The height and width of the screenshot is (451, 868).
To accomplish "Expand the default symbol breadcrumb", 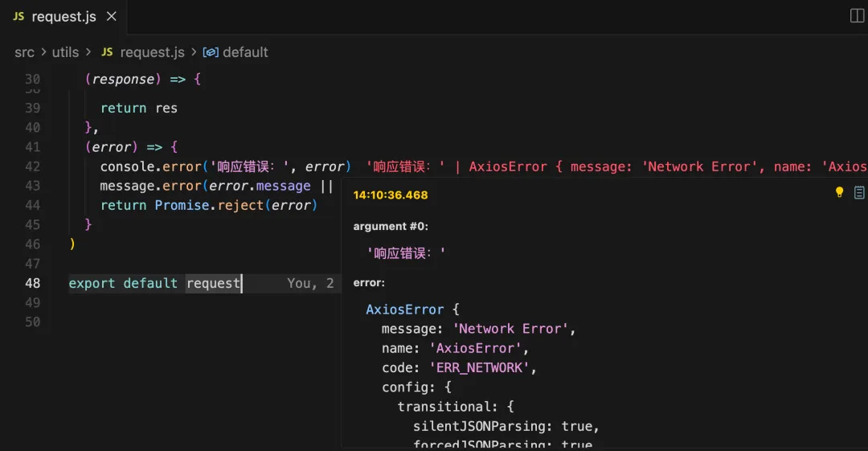I will coord(245,52).
